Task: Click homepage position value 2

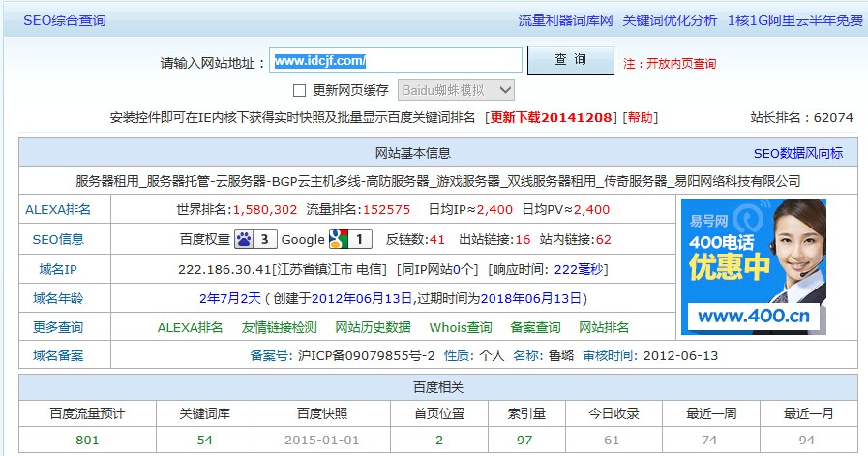Action: pyautogui.click(x=439, y=440)
